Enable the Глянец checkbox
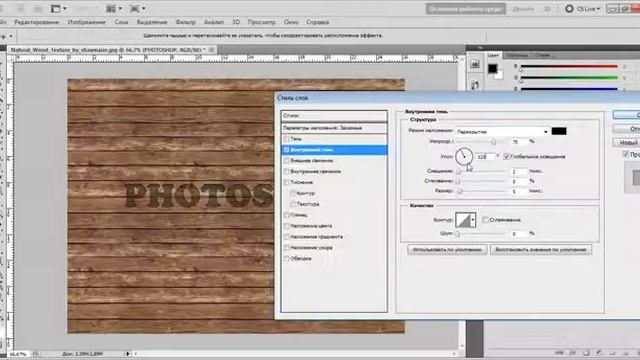 tap(287, 215)
